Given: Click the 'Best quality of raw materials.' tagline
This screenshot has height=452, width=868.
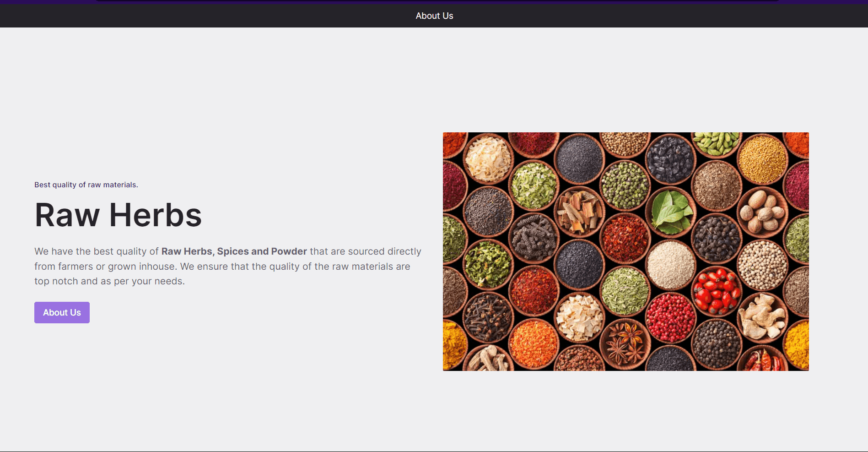Looking at the screenshot, I should (x=86, y=185).
